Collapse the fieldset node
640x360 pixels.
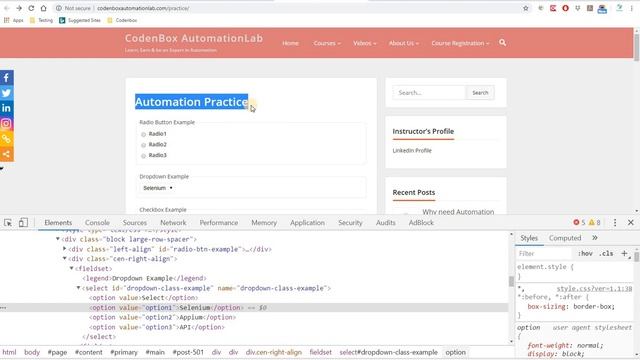pos(71,268)
